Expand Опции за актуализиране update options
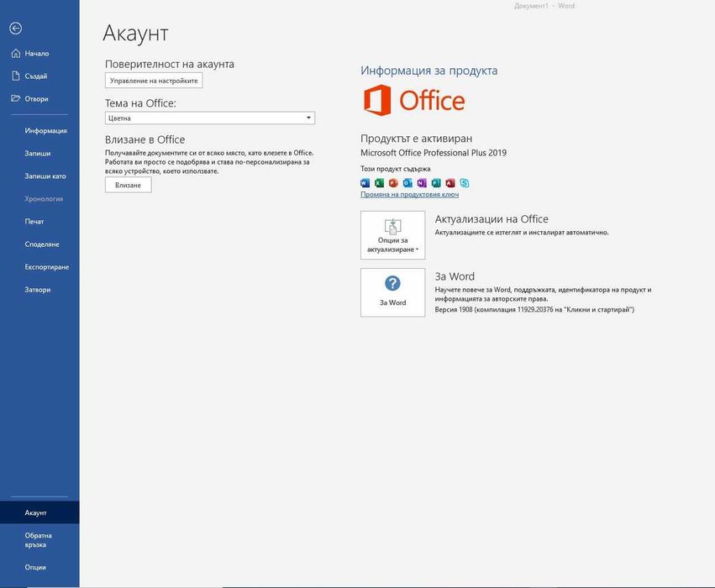Image resolution: width=715 pixels, height=588 pixels. click(x=392, y=235)
